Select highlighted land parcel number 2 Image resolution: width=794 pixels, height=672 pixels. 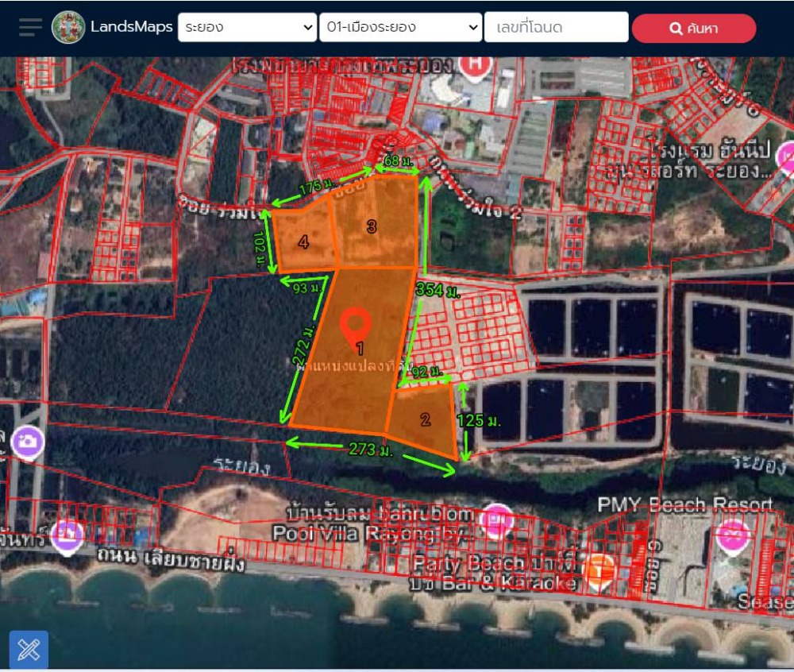[x=425, y=420]
